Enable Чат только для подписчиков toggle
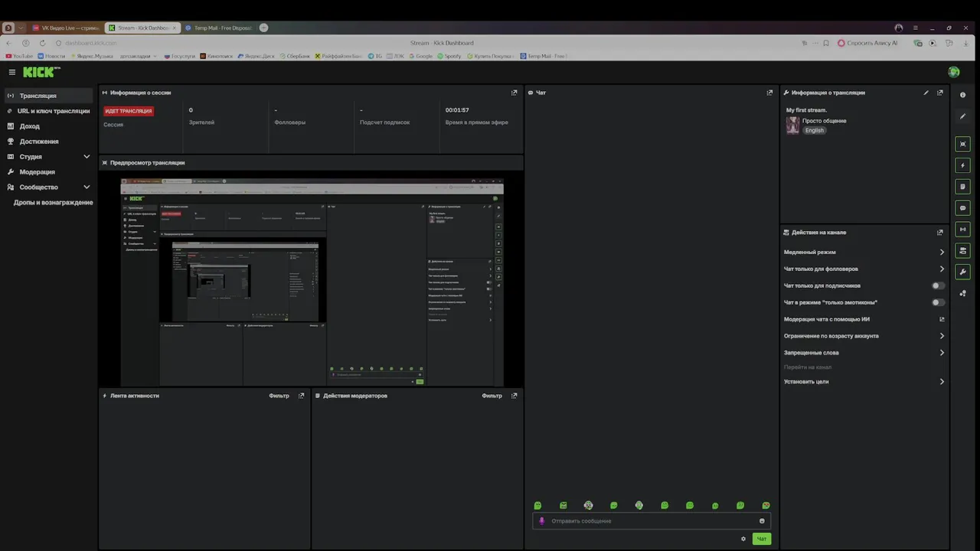Image resolution: width=980 pixels, height=551 pixels. pyautogui.click(x=938, y=285)
